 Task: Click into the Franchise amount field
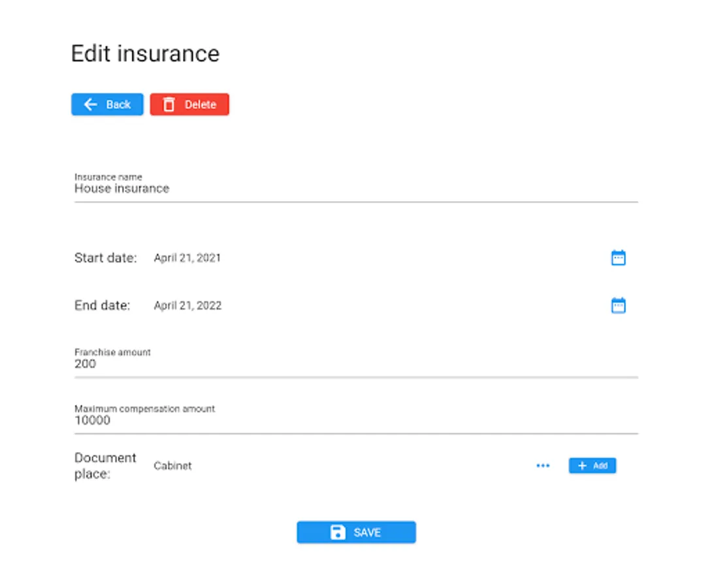pyautogui.click(x=355, y=364)
